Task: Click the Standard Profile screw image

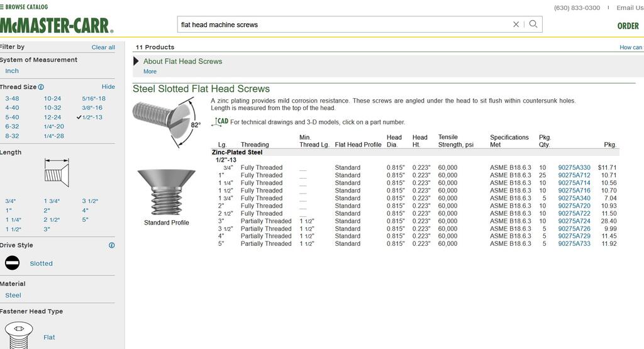Action: 166,192
